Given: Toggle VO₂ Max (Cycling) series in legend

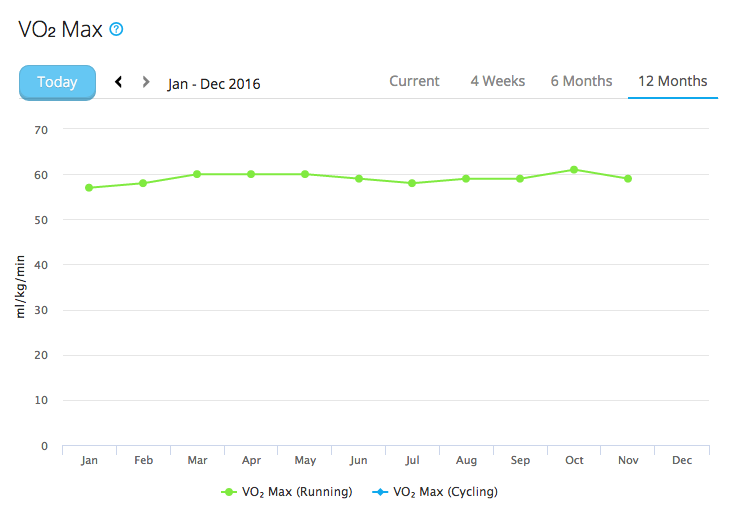Looking at the screenshot, I should point(434,492).
